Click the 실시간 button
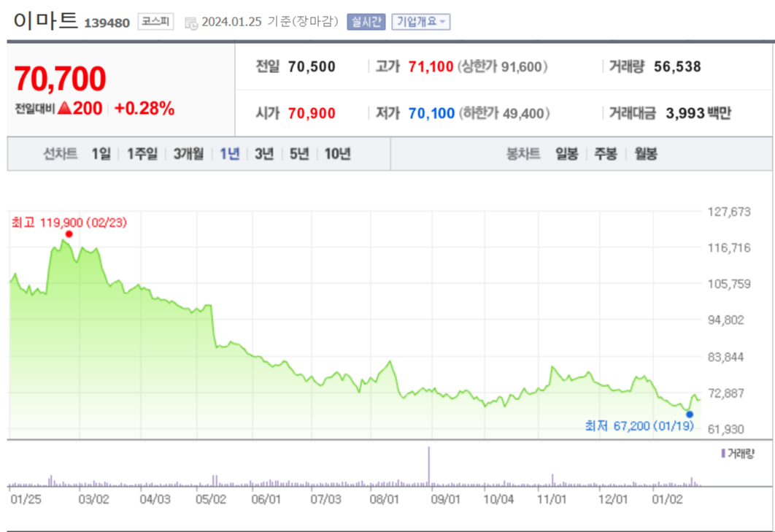Screen dimensions: 775x532 pyautogui.click(x=366, y=22)
